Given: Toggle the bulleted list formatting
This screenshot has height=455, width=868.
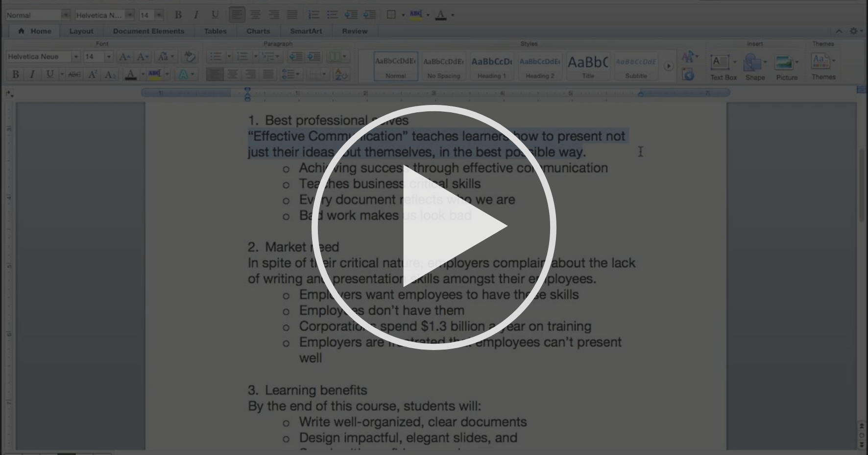Looking at the screenshot, I should click(x=216, y=56).
